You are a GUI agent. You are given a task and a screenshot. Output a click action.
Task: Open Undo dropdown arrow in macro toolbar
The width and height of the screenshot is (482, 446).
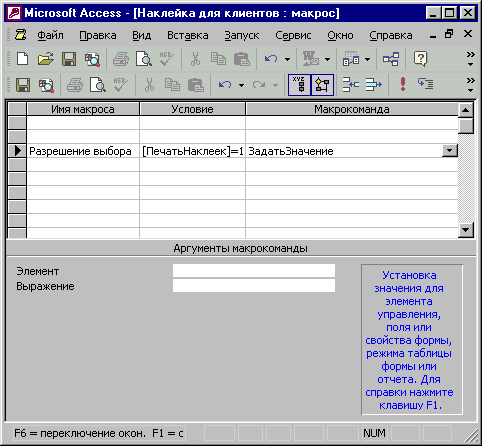click(241, 86)
